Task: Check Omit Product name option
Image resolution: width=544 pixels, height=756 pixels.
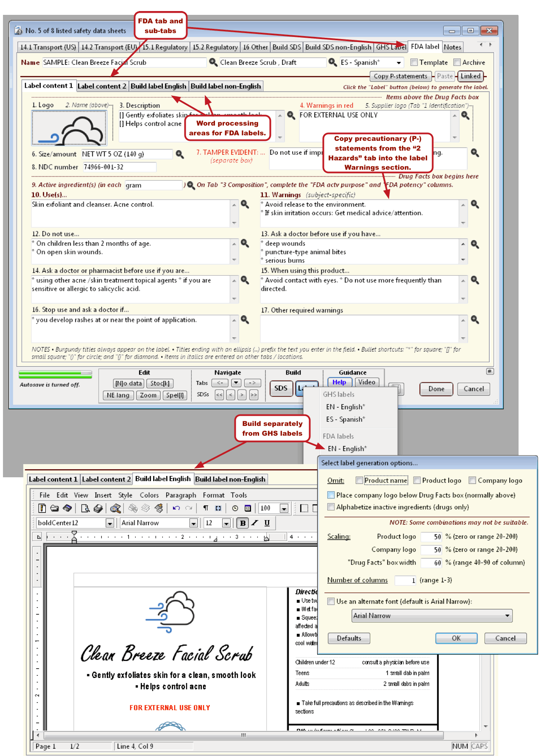Action: pyautogui.click(x=359, y=480)
